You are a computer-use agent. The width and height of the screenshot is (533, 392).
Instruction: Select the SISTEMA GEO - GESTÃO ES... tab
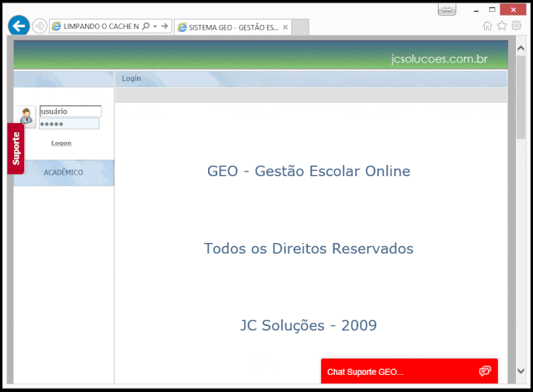[x=233, y=27]
